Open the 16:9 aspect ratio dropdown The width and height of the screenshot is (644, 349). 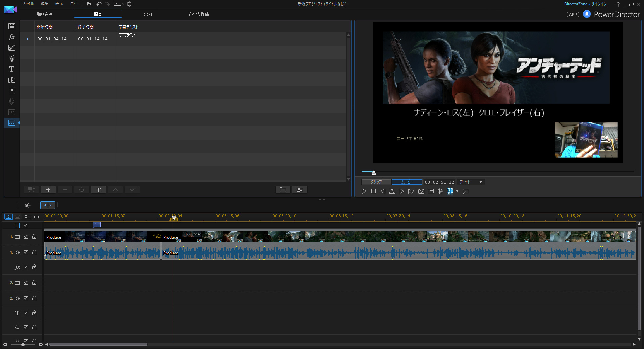(119, 4)
